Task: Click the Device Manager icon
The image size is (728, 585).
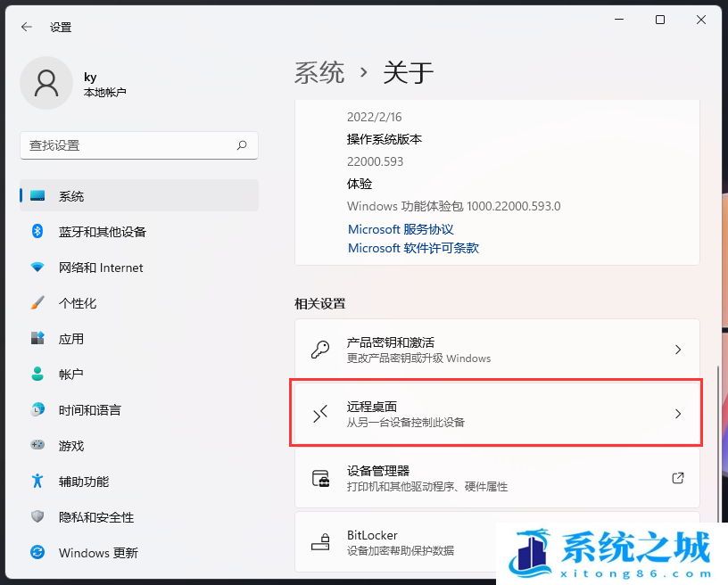Action: 321,478
